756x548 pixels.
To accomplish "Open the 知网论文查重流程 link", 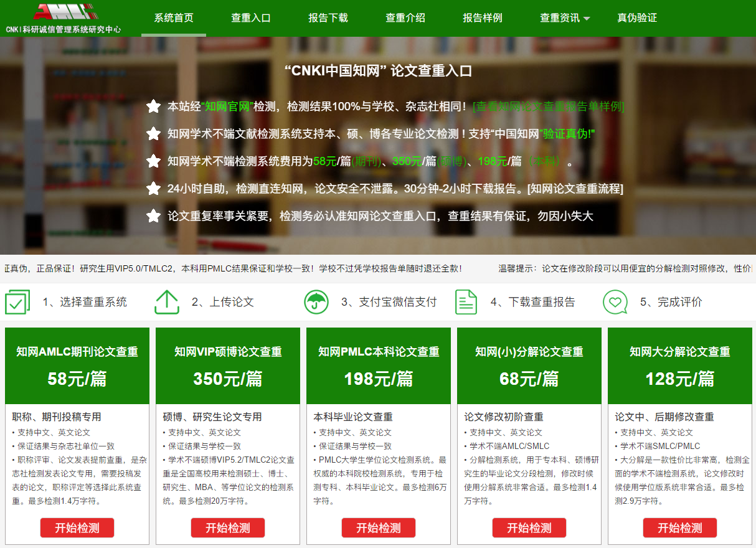I will (575, 189).
